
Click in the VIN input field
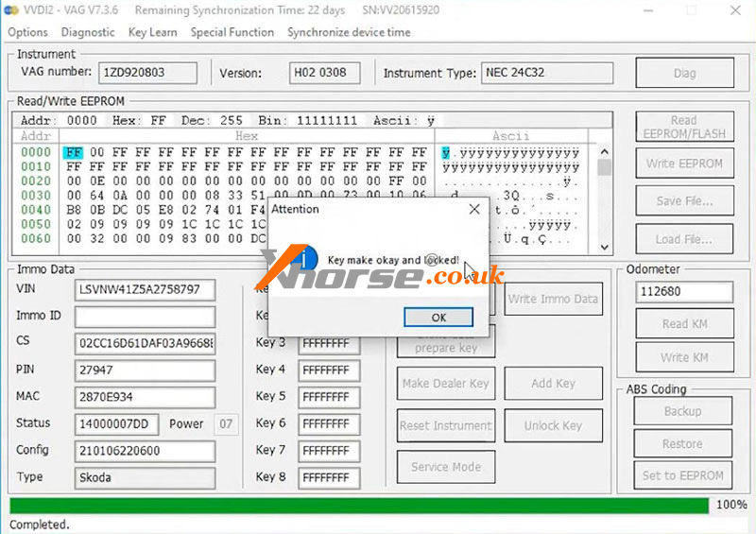(x=145, y=290)
